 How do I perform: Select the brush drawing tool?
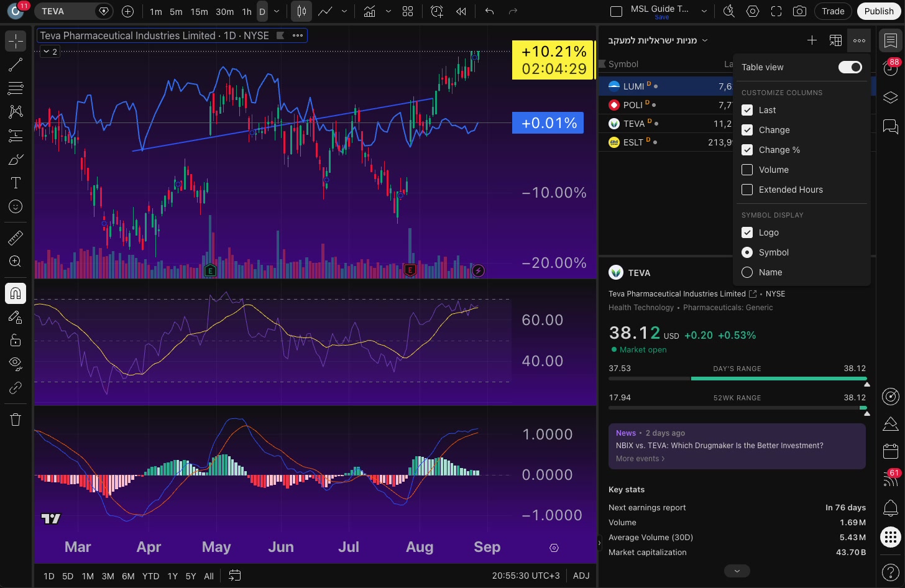click(x=16, y=159)
